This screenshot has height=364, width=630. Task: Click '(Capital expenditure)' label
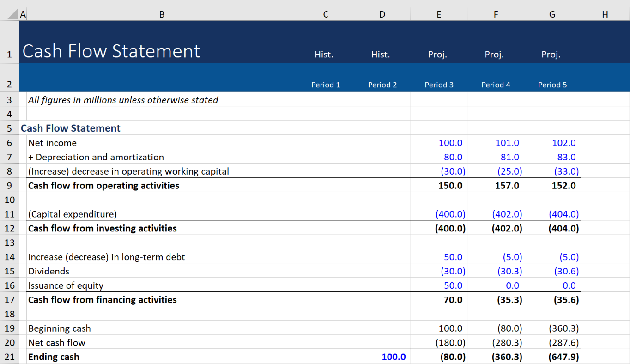click(x=73, y=214)
